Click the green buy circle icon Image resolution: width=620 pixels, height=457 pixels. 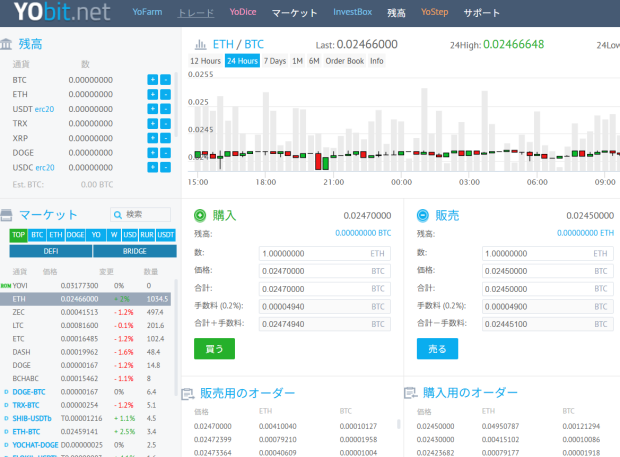pyautogui.click(x=200, y=215)
